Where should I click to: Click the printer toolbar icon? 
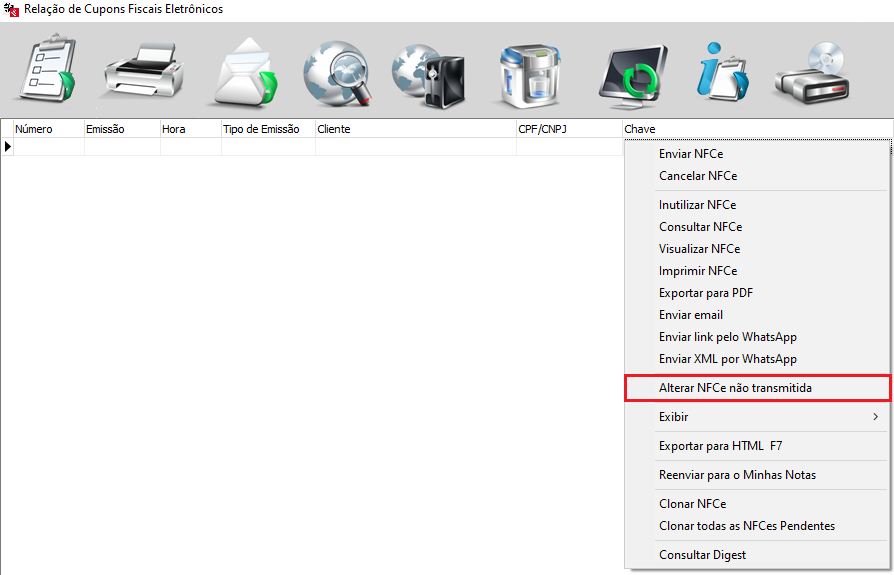coord(143,70)
